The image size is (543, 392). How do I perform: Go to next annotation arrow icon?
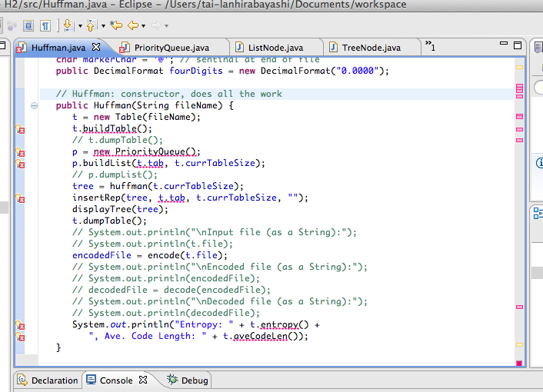69,25
